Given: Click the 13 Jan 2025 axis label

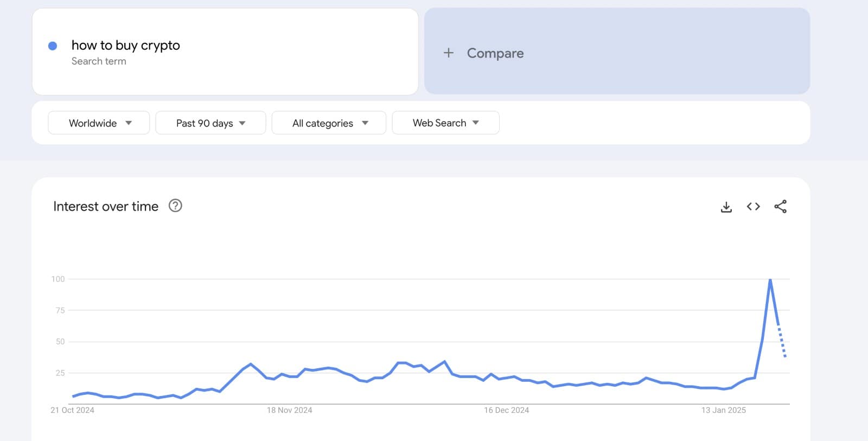Looking at the screenshot, I should (723, 410).
